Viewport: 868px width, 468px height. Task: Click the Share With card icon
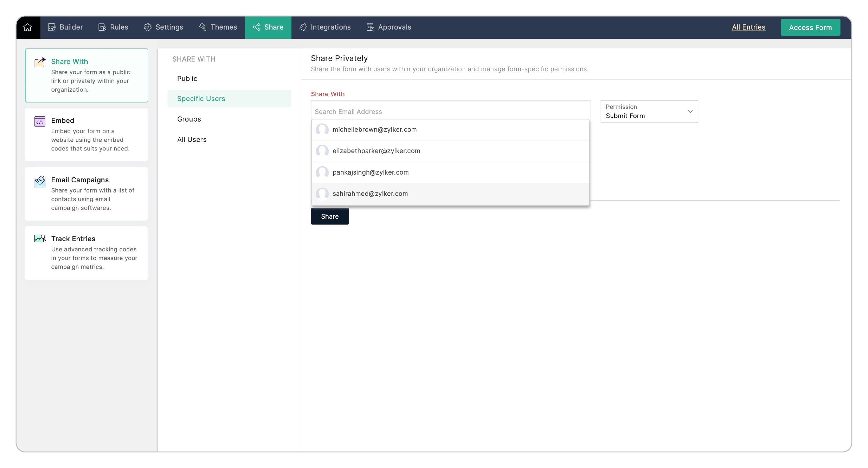coord(40,62)
